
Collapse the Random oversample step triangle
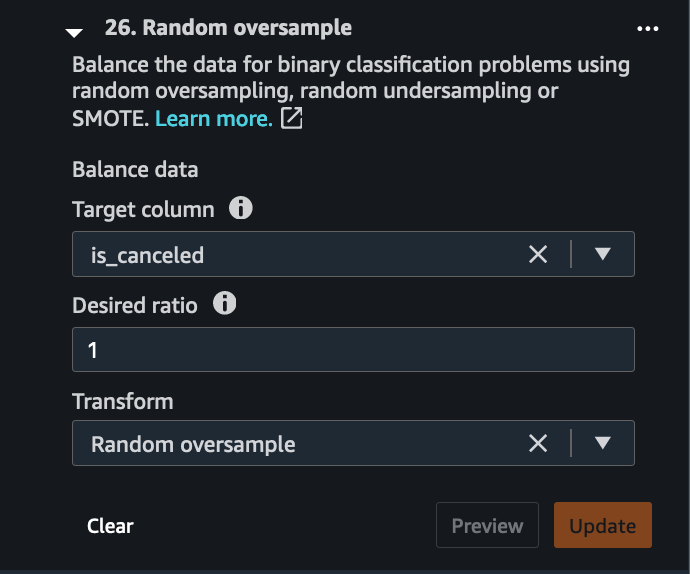(74, 33)
